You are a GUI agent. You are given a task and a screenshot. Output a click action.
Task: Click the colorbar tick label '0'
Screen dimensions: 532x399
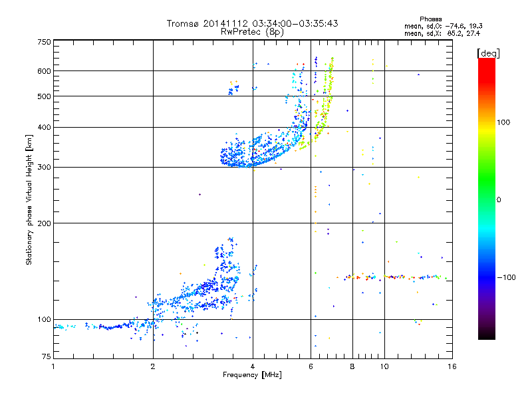pyautogui.click(x=498, y=200)
